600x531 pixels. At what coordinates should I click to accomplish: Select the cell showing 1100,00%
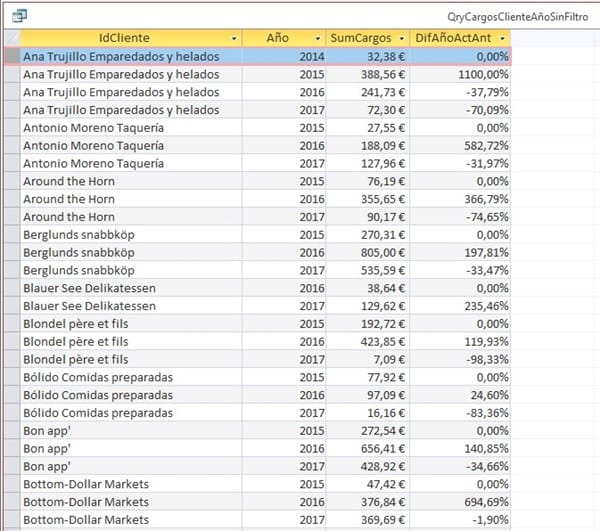(x=460, y=74)
